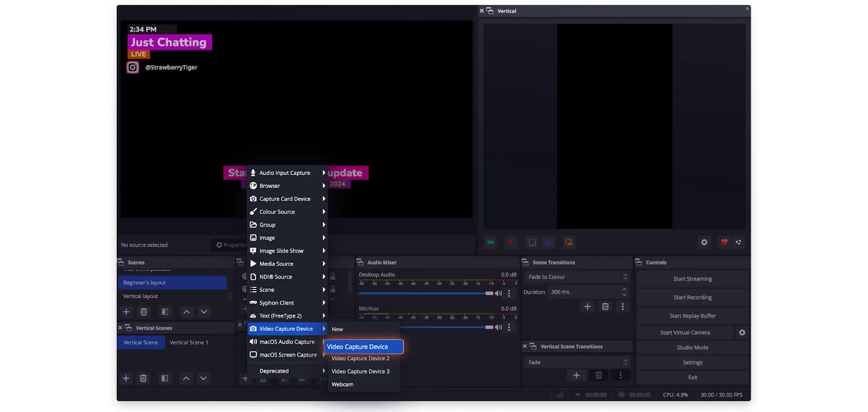Add transition in Vertical Scene Transitions
The width and height of the screenshot is (868, 412).
pyautogui.click(x=577, y=375)
